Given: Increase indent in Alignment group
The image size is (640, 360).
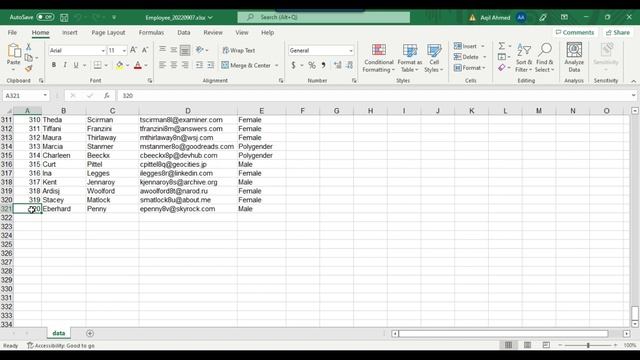Looking at the screenshot, I should click(x=211, y=65).
